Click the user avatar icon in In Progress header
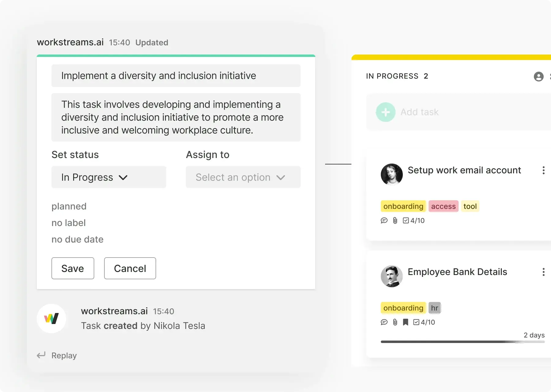The width and height of the screenshot is (551, 392). [538, 76]
